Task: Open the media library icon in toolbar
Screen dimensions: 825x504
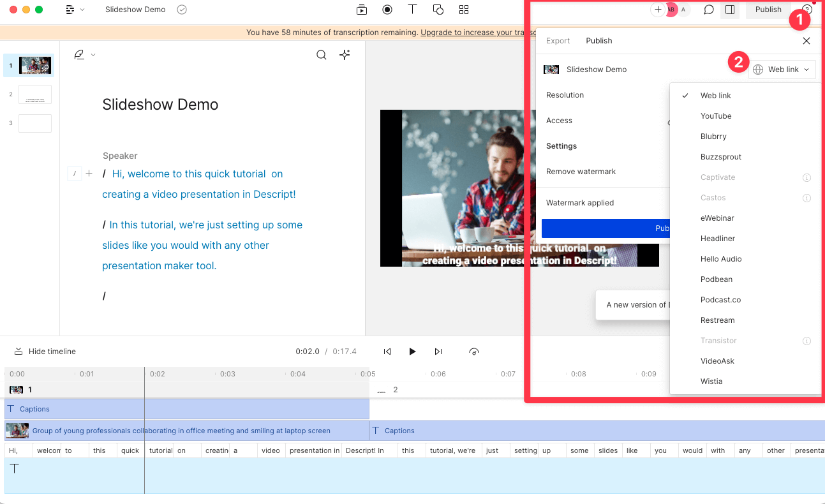Action: (x=362, y=10)
